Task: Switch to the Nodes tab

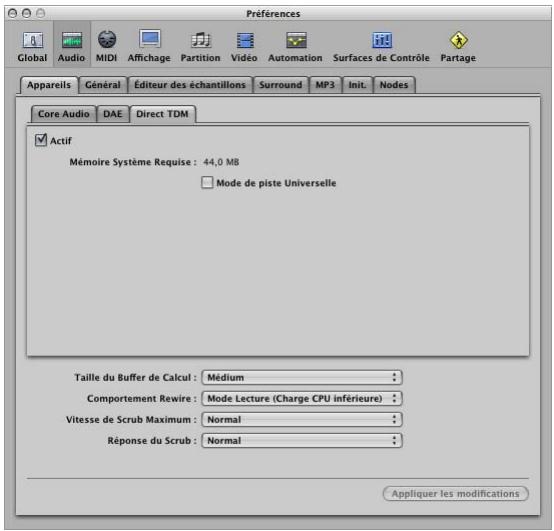Action: coord(394,85)
